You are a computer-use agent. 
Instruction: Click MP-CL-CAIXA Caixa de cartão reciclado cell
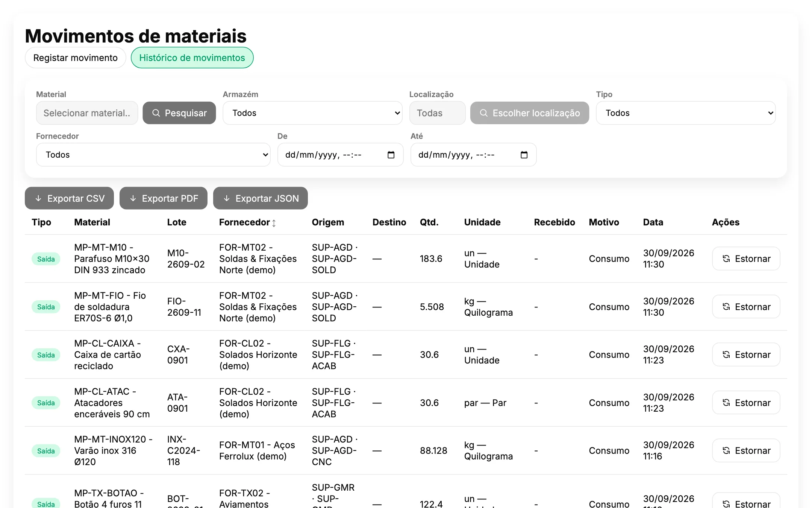click(108, 354)
